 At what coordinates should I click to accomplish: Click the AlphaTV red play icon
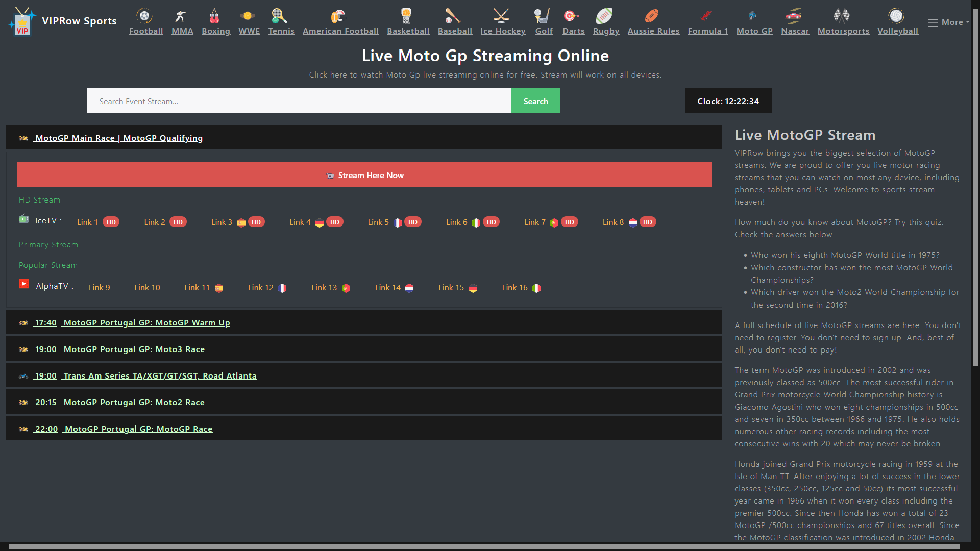coord(24,284)
